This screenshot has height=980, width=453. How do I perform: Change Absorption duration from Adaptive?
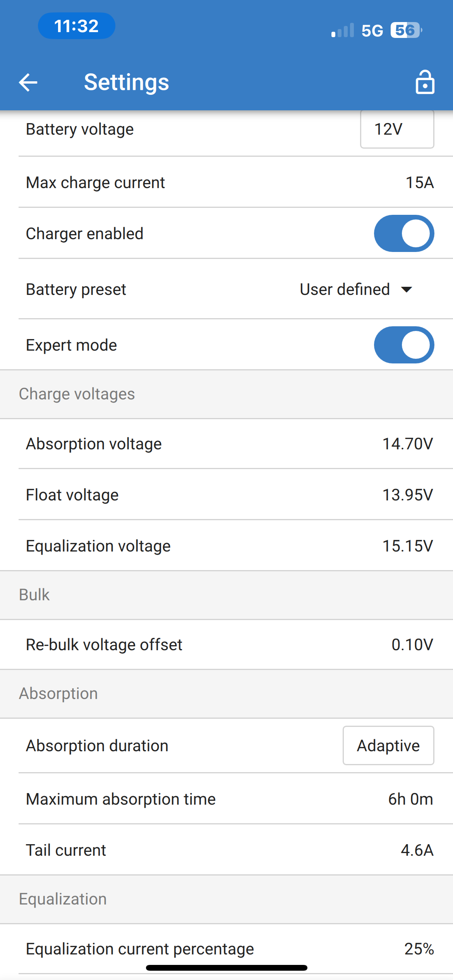click(x=388, y=745)
